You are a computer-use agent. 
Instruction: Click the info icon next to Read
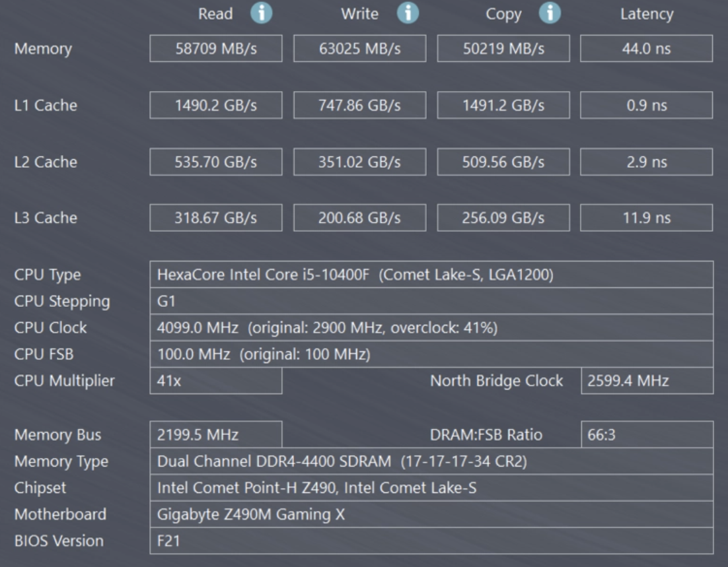point(261,13)
